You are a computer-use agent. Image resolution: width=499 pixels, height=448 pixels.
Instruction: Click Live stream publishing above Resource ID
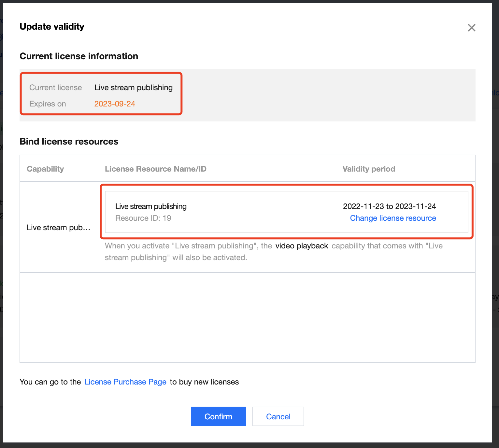[x=151, y=206]
